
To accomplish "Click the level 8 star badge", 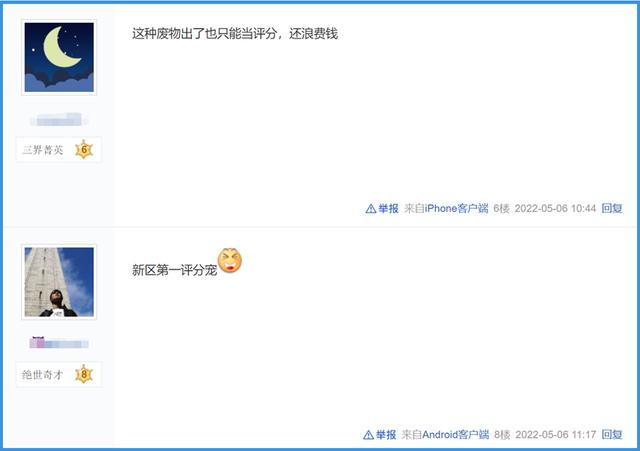I will [84, 374].
